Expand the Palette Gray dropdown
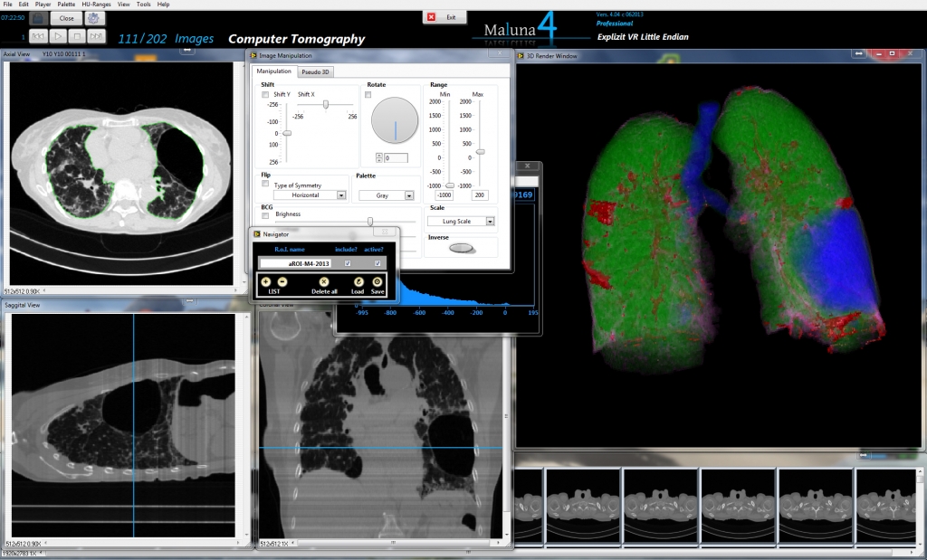The width and height of the screenshot is (927, 560). 408,195
